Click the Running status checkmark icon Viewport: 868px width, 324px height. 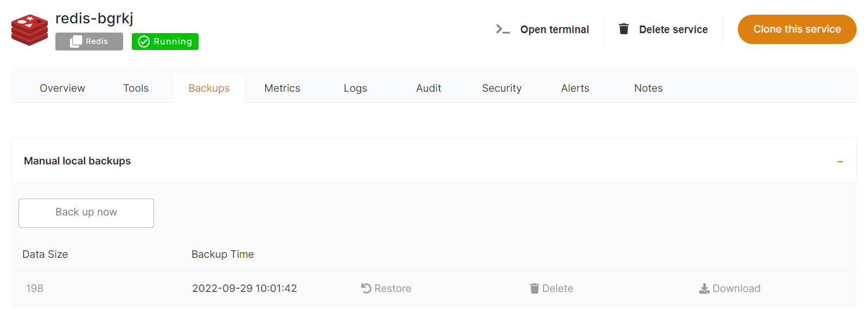click(x=144, y=42)
